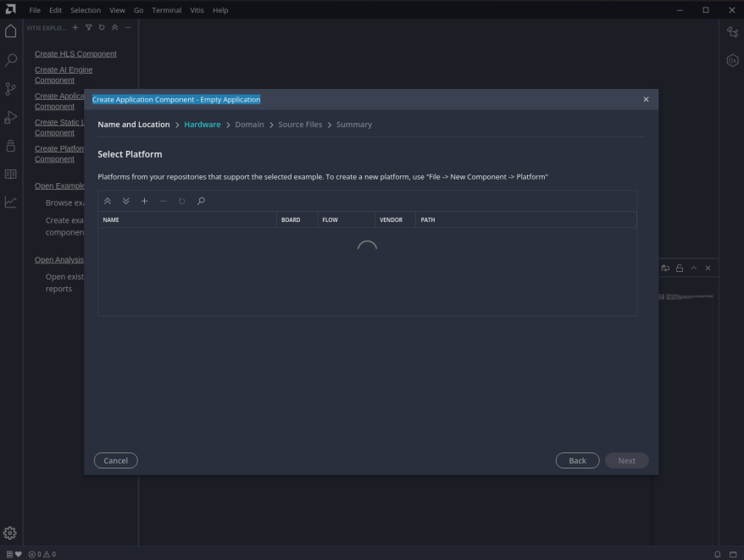Click the Analysis chart icon in activity bar

pyautogui.click(x=11, y=202)
